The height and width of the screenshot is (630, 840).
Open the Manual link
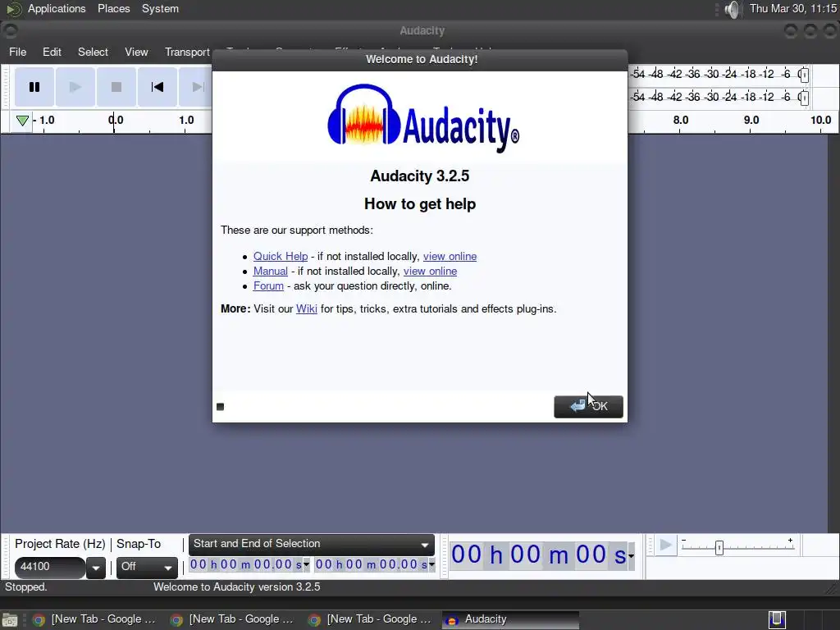point(270,271)
